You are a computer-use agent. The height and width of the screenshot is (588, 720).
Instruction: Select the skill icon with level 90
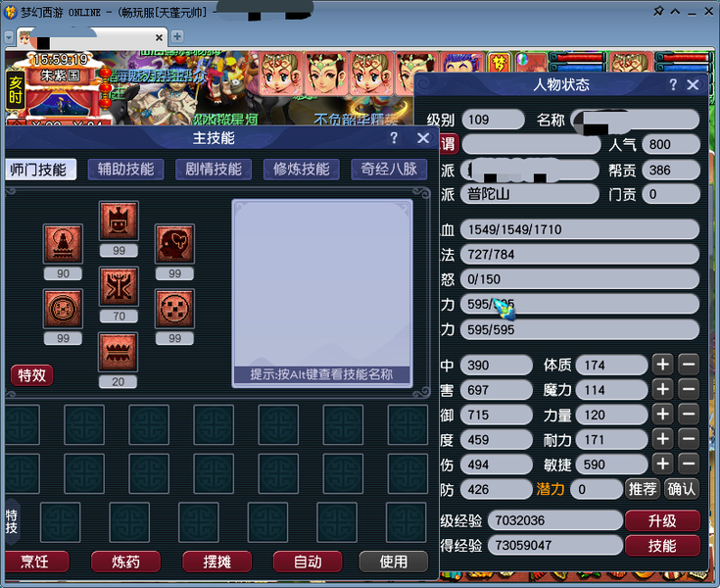click(64, 243)
